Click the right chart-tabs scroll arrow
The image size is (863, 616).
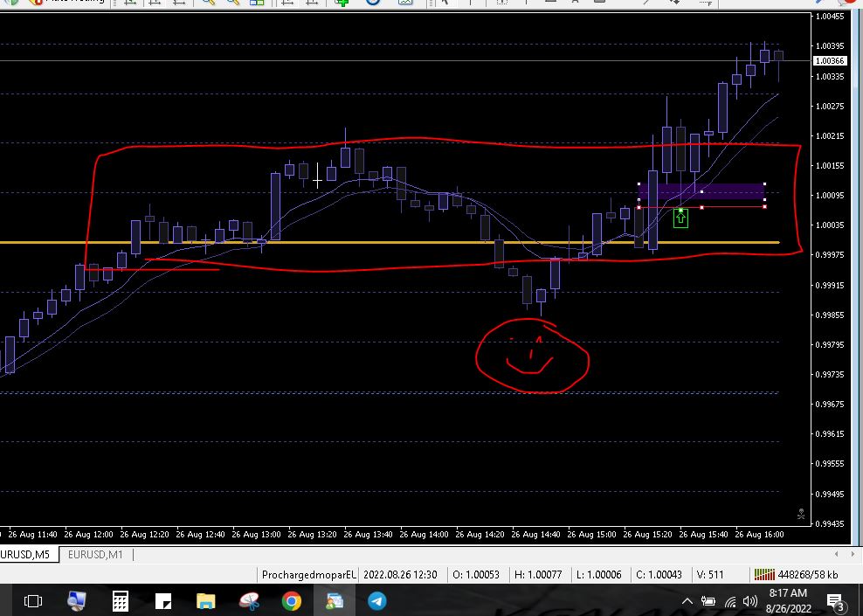click(x=853, y=554)
